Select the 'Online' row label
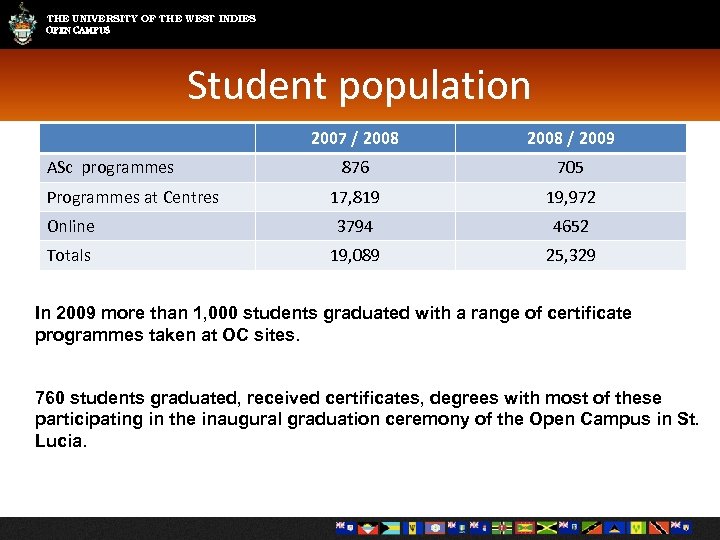The height and width of the screenshot is (540, 720). 71,226
